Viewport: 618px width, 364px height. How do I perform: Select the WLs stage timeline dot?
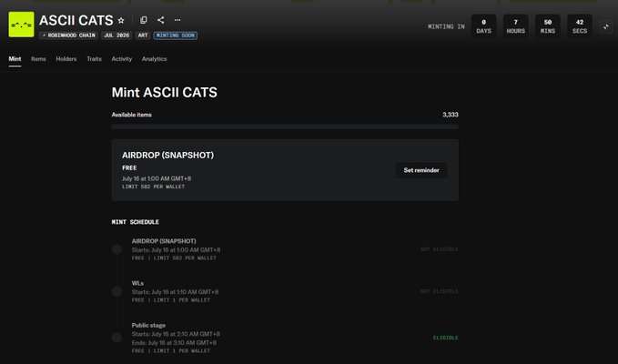pyautogui.click(x=117, y=291)
